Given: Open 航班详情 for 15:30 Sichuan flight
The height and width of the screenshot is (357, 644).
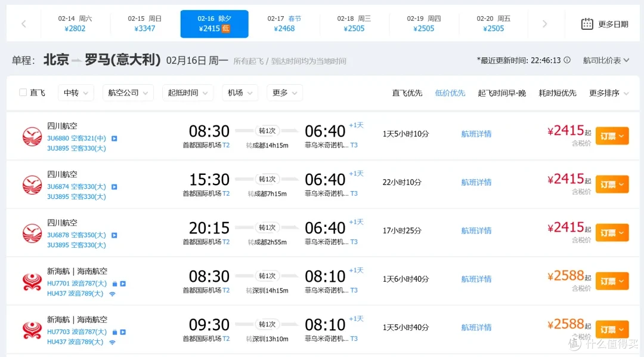Looking at the screenshot, I should click(x=476, y=182).
